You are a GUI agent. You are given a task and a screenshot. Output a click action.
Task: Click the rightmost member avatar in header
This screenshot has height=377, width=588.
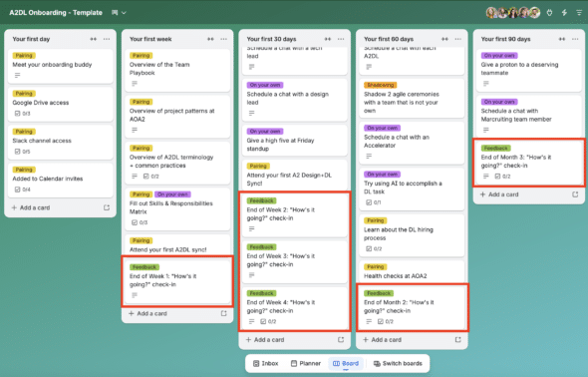pyautogui.click(x=535, y=13)
